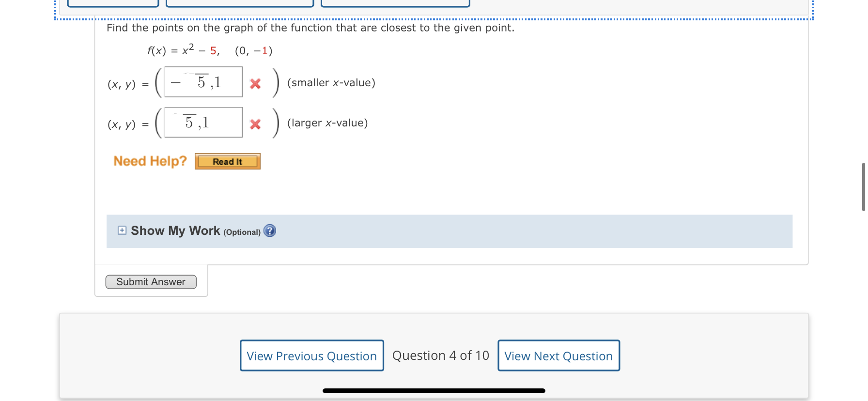Click the red X beside the larger x-value answer

pos(255,124)
